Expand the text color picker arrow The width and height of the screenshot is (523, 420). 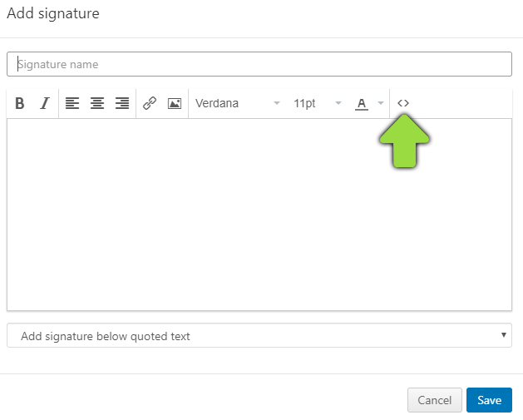pyautogui.click(x=381, y=104)
